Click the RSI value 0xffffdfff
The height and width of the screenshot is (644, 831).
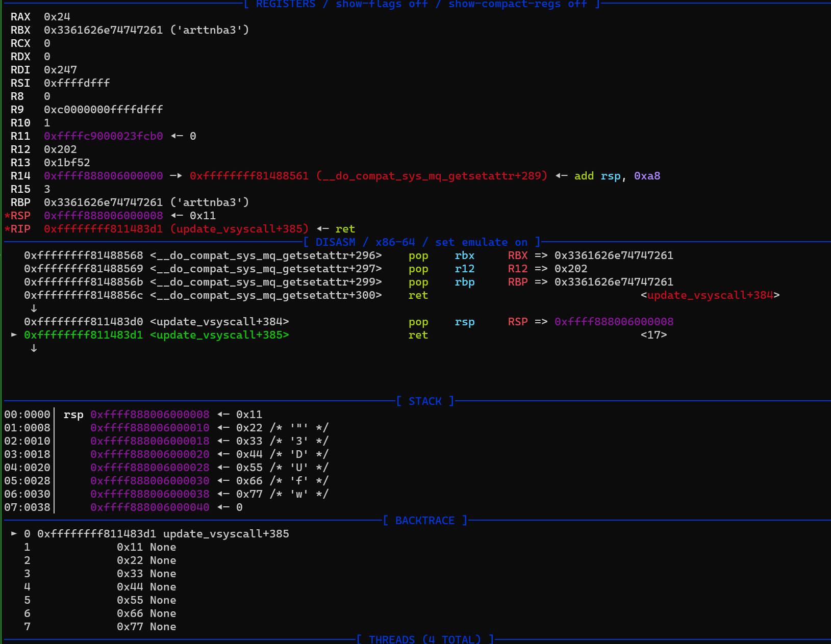point(77,83)
